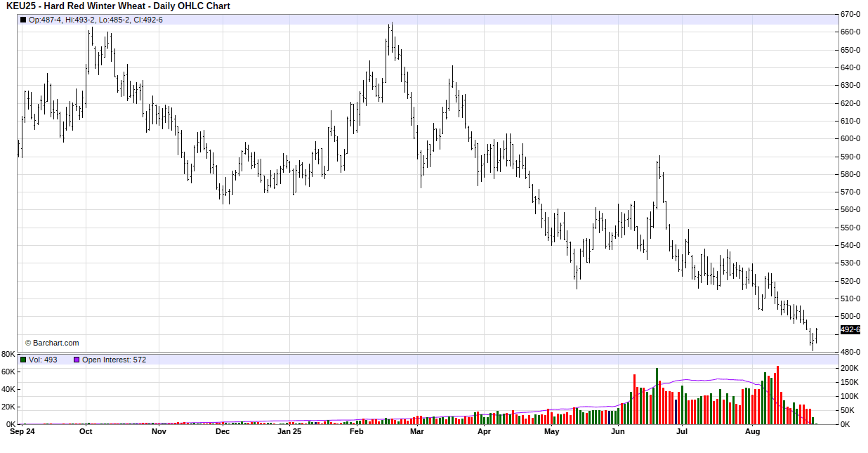The image size is (868, 453).
Task: Click the black OHLC legend square
Action: (23, 20)
